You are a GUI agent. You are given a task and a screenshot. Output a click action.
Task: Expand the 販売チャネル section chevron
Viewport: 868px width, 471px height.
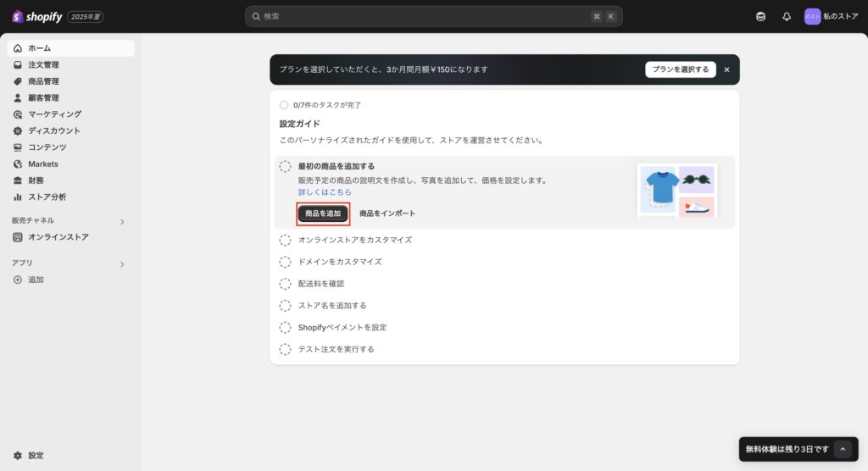tap(122, 221)
